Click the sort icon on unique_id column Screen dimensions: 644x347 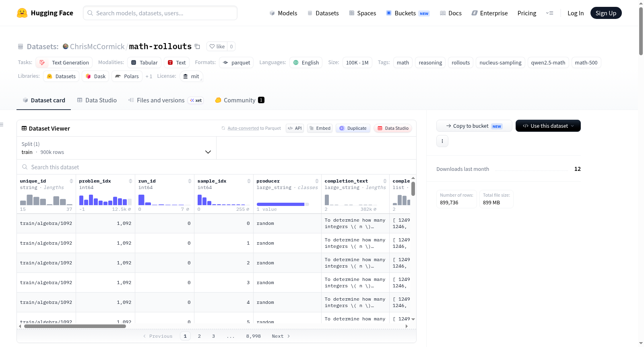click(71, 181)
